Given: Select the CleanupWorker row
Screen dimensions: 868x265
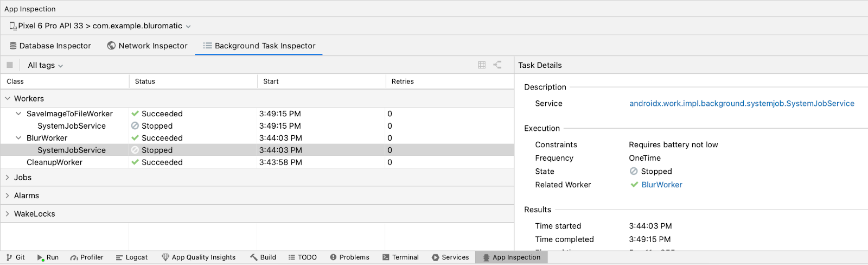Looking at the screenshot, I should 54,162.
